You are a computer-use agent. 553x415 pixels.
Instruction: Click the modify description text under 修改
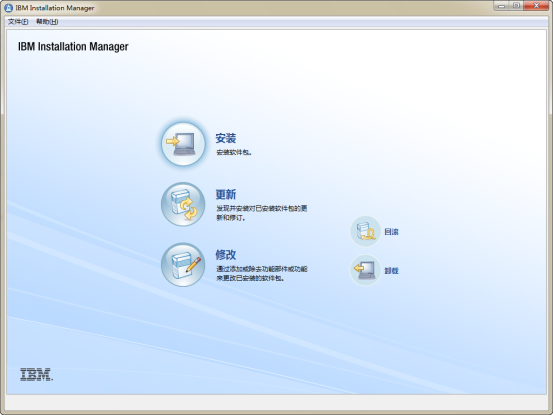click(262, 273)
